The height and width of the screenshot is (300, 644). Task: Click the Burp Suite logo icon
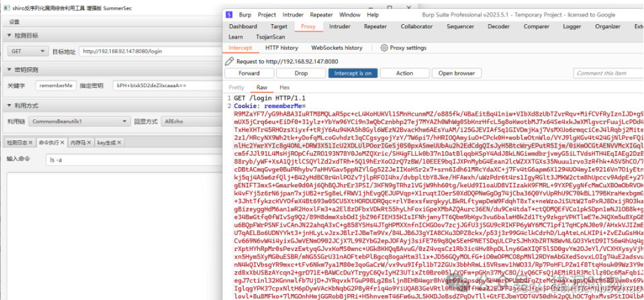(229, 15)
